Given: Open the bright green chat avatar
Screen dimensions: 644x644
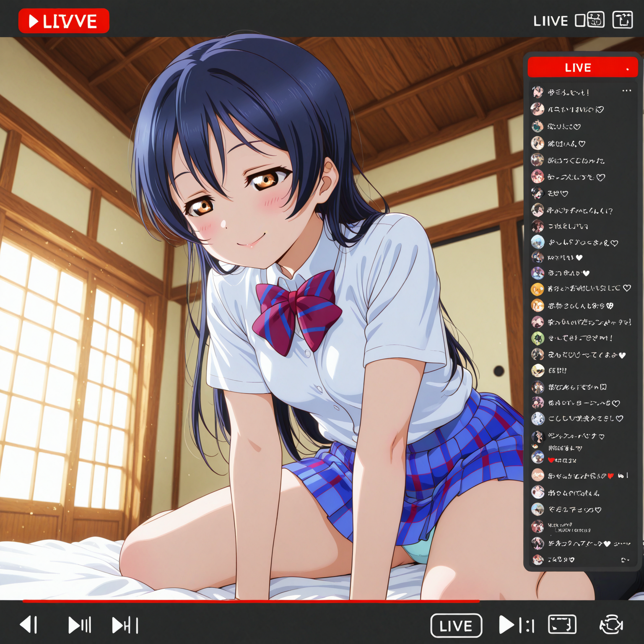Looking at the screenshot, I should click(x=538, y=338).
